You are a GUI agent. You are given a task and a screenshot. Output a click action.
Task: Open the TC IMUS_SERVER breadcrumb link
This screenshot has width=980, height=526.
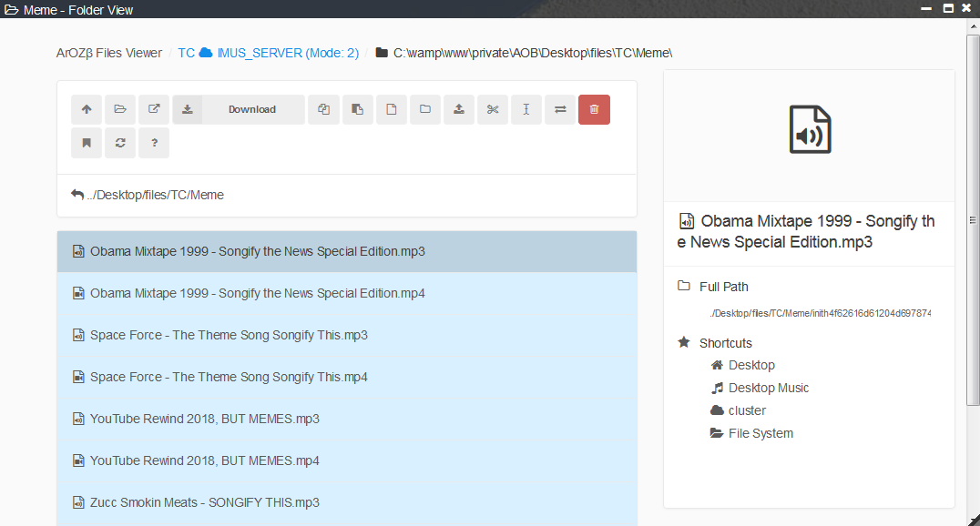pyautogui.click(x=268, y=53)
